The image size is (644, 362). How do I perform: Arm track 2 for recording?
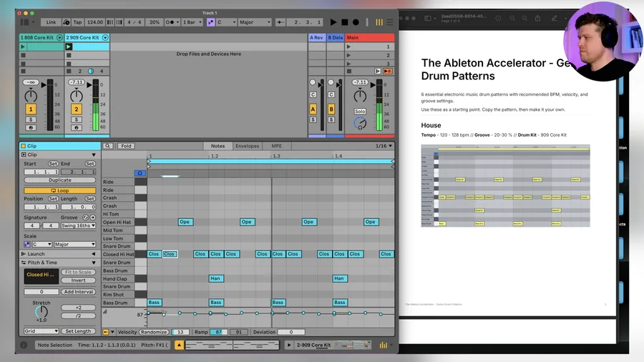point(77,127)
